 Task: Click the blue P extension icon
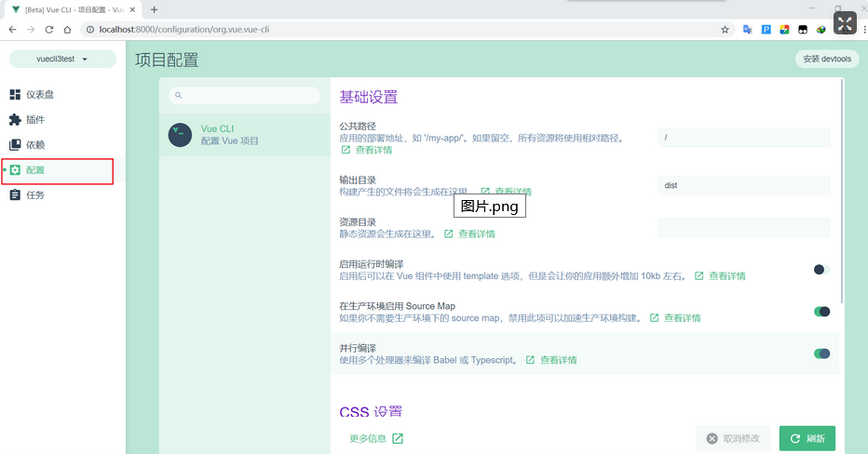(x=766, y=30)
